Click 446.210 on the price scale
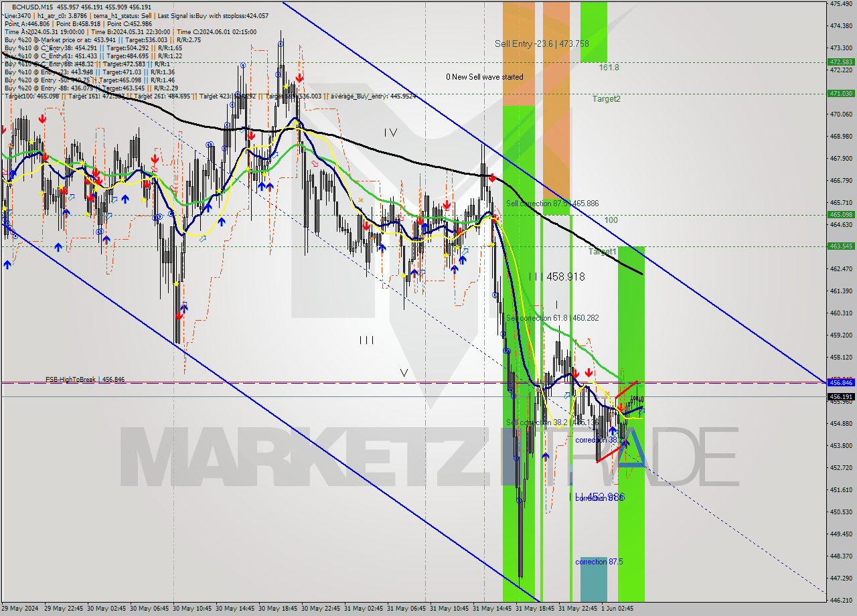Image resolution: width=857 pixels, height=616 pixels. pyautogui.click(x=840, y=600)
